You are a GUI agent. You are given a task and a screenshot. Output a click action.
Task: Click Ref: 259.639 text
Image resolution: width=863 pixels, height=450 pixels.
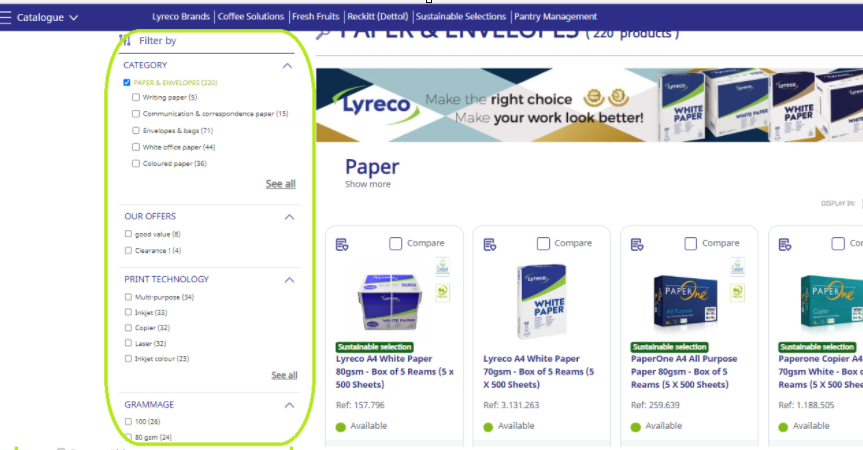655,405
